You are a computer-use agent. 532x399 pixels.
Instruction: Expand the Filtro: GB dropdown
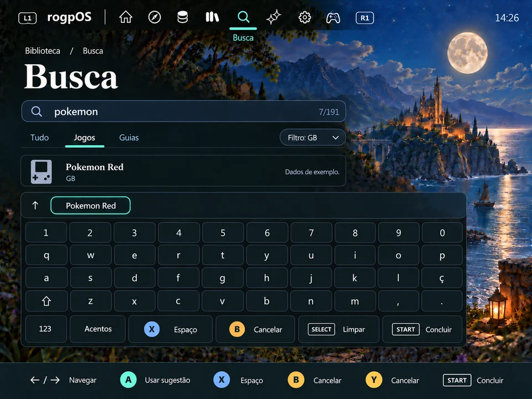[313, 137]
